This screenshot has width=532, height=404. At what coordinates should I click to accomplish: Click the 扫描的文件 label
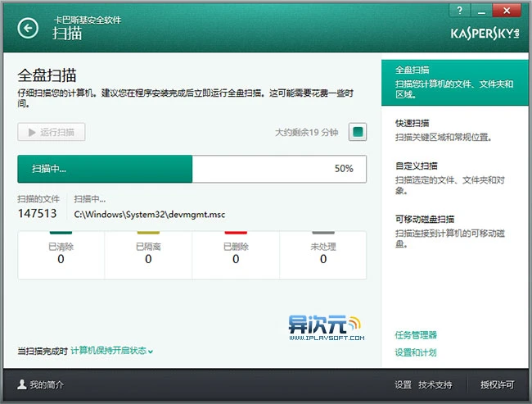tap(38, 199)
